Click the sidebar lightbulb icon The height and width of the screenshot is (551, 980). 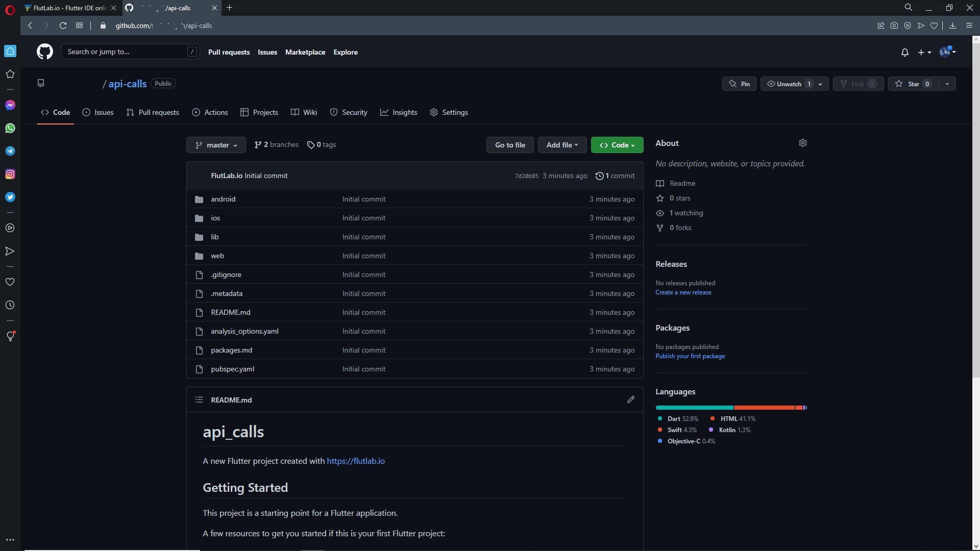click(10, 336)
